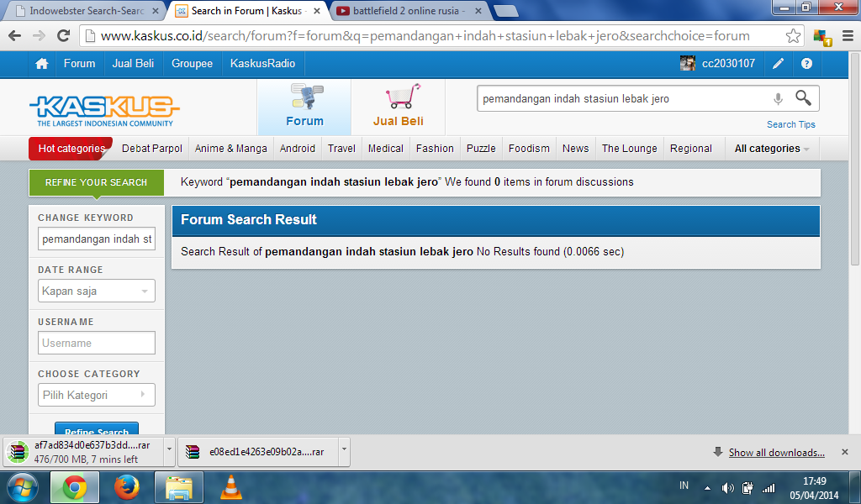Go back with the browser back arrow
This screenshot has width=861, height=504.
(x=15, y=36)
